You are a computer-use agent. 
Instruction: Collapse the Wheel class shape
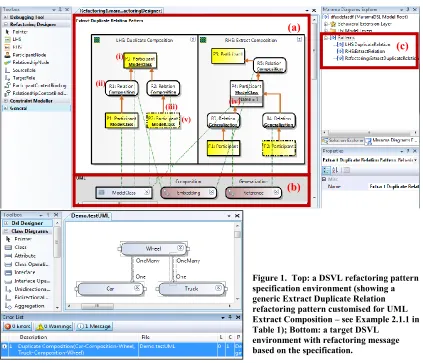coord(180,248)
